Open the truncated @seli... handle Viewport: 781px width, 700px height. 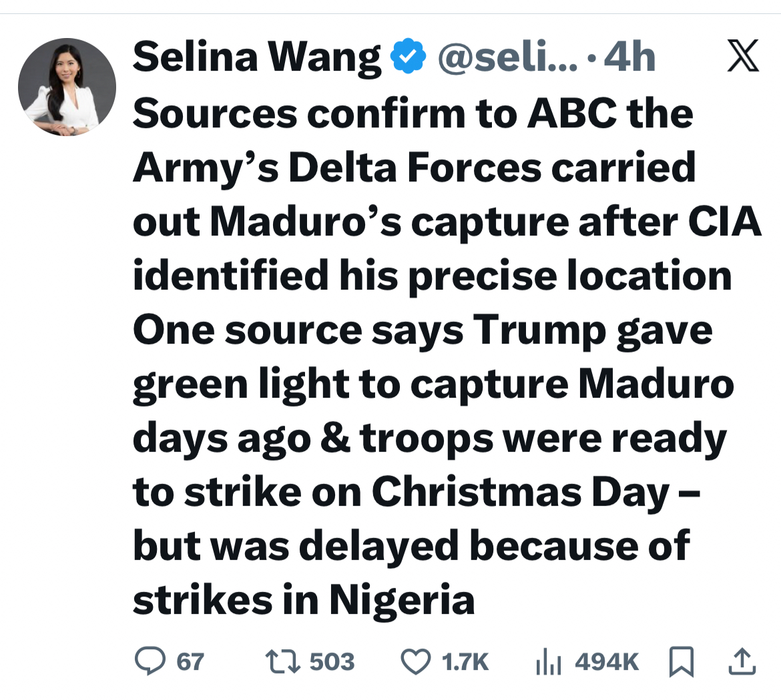[x=508, y=57]
